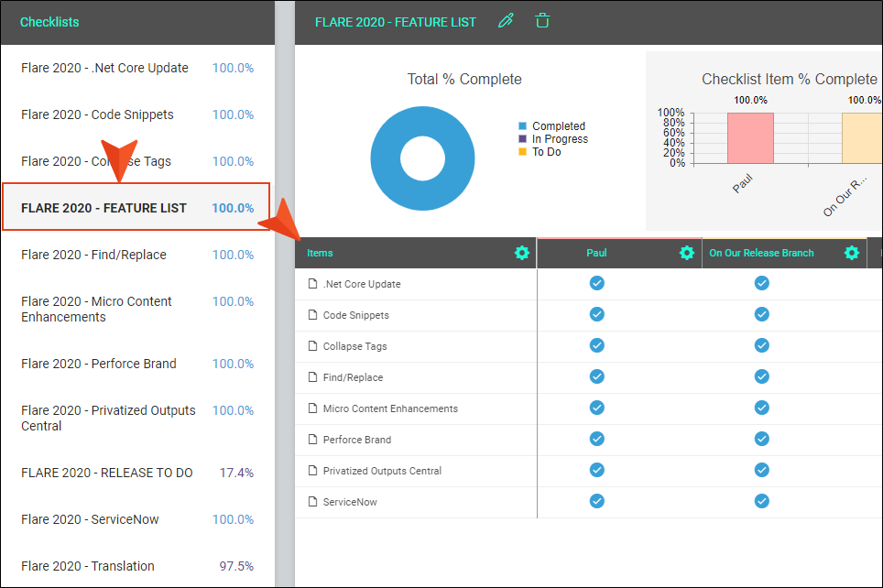
Task: Toggle Paul's check for ServiceNow
Action: [597, 501]
